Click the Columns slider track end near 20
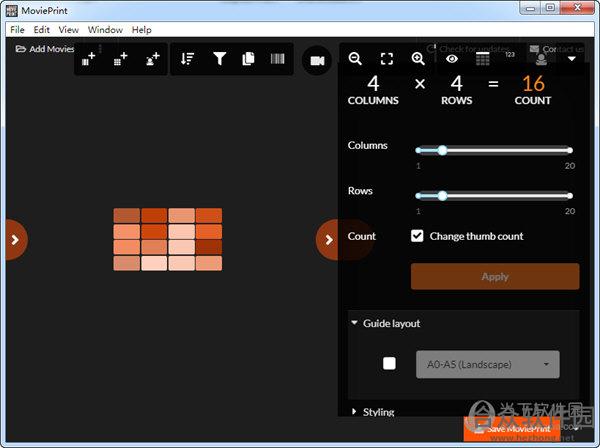The image size is (600, 448). [569, 150]
